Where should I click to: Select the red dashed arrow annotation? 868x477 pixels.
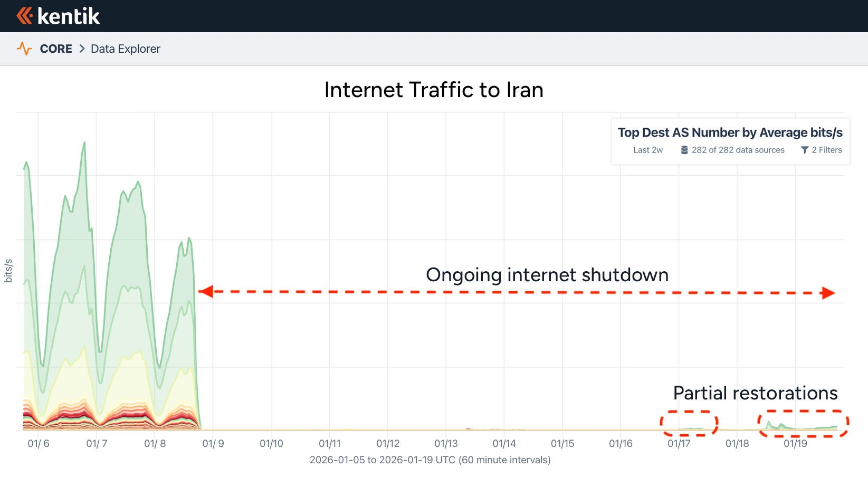click(517, 292)
